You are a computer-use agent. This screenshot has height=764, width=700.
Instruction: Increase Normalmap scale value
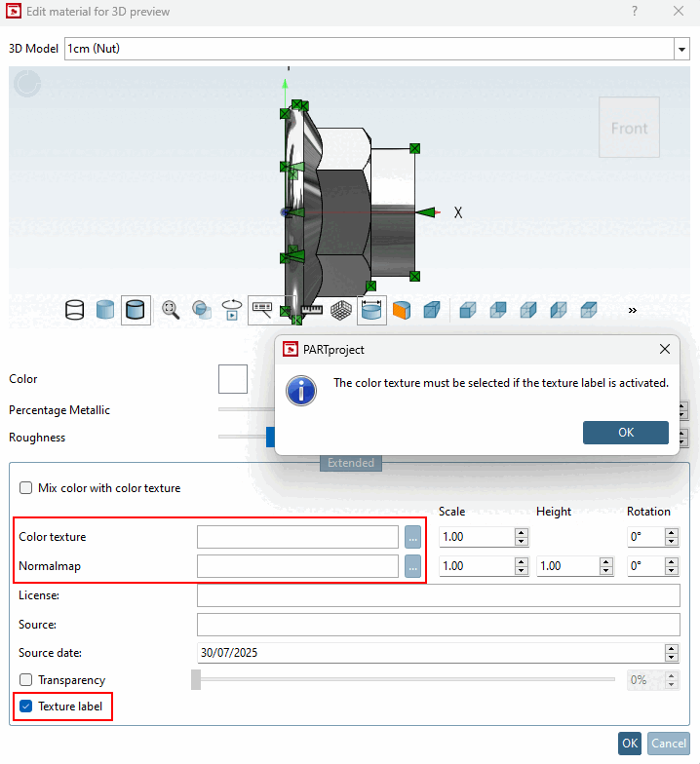click(521, 561)
